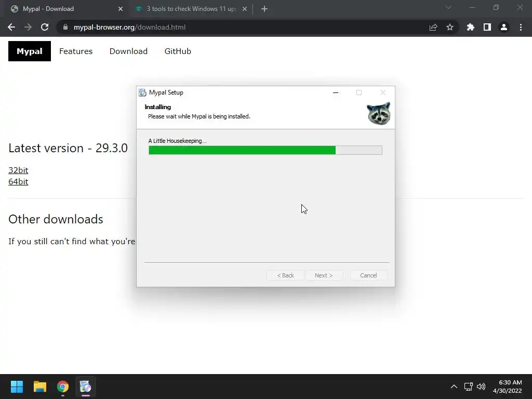Image resolution: width=532 pixels, height=399 pixels.
Task: Show hidden system tray icons
Action: (x=454, y=387)
